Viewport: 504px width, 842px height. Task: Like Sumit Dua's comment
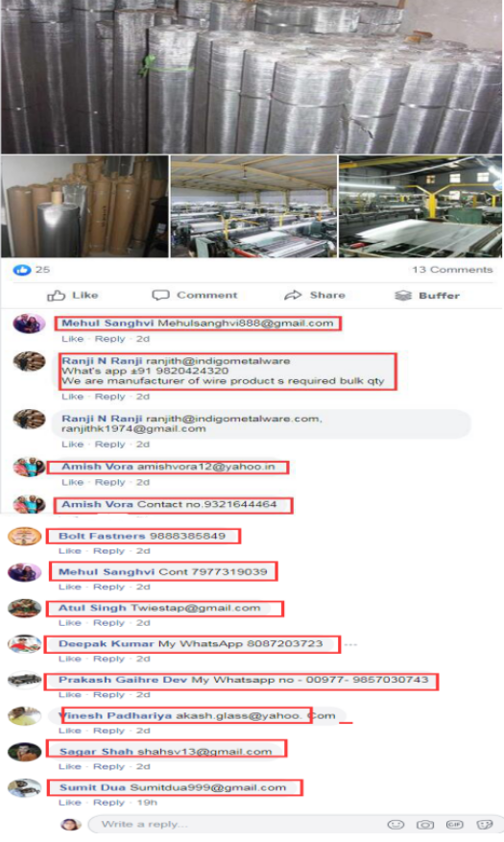pos(70,803)
